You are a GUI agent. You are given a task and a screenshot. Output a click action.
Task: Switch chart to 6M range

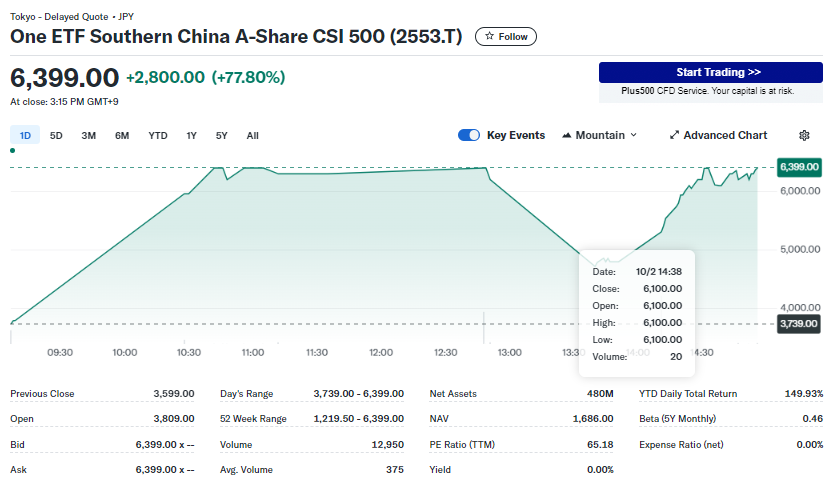121,135
